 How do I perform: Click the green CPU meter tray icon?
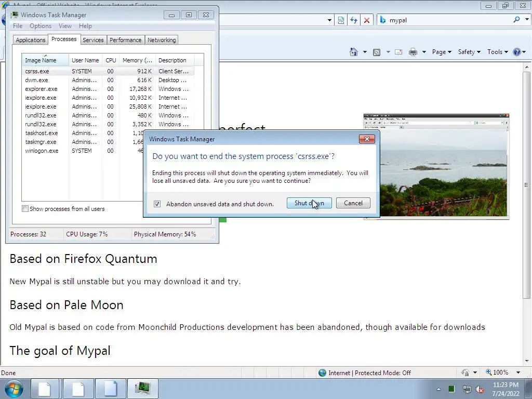coord(451,389)
